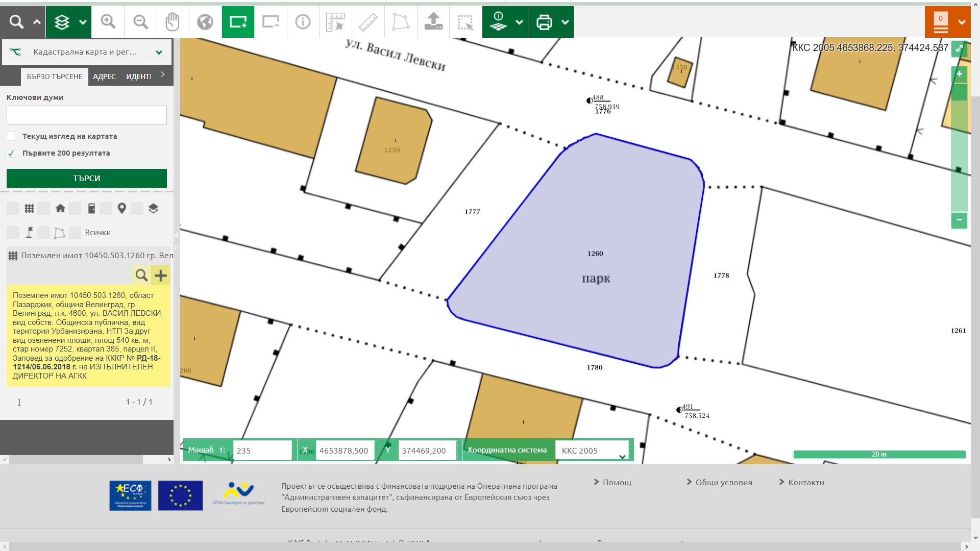This screenshot has width=980, height=551.
Task: Click the print map icon
Action: [x=544, y=22]
